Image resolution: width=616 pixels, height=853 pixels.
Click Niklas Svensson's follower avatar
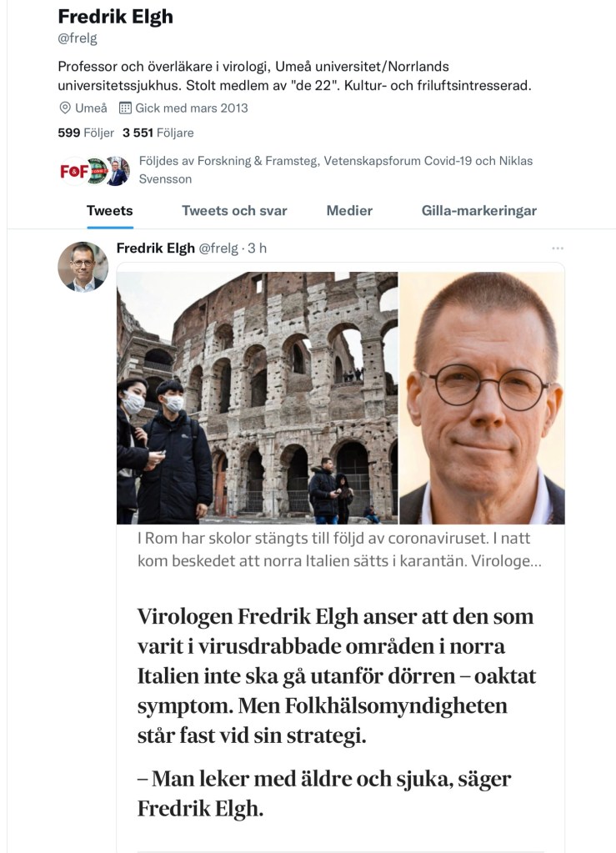point(118,171)
